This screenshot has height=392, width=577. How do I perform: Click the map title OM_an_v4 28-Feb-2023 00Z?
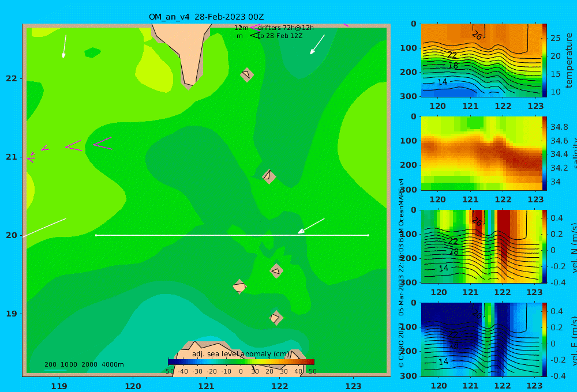(x=206, y=17)
